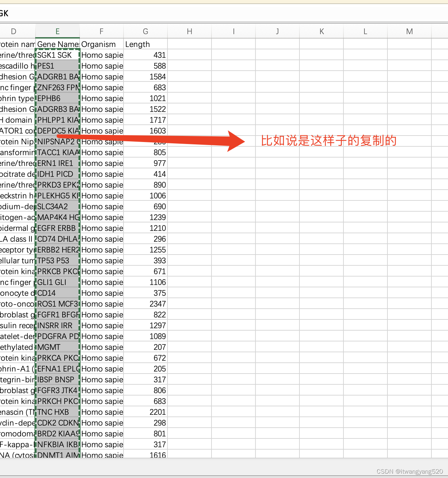448x478 pixels.
Task: Click length value 1584
Action: coord(145,76)
